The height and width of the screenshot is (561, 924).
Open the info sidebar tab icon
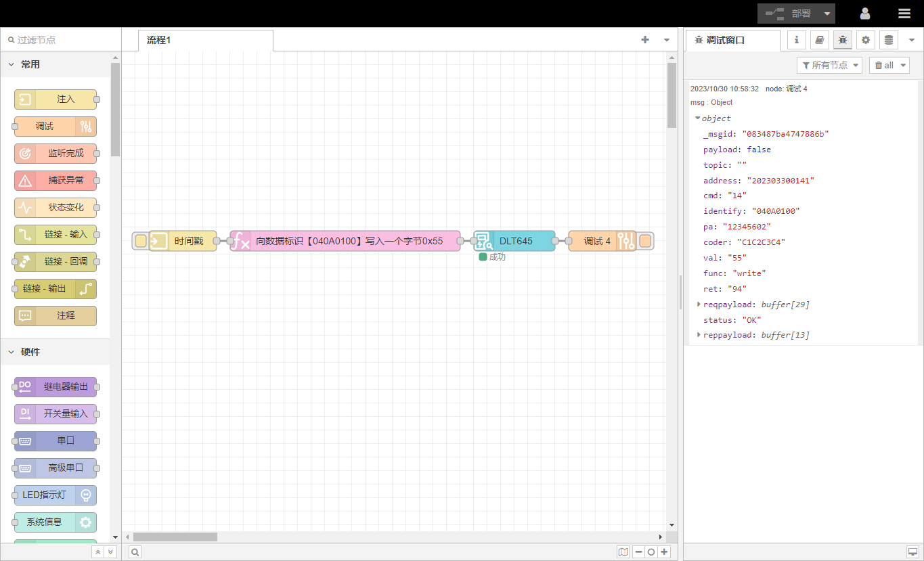point(796,40)
